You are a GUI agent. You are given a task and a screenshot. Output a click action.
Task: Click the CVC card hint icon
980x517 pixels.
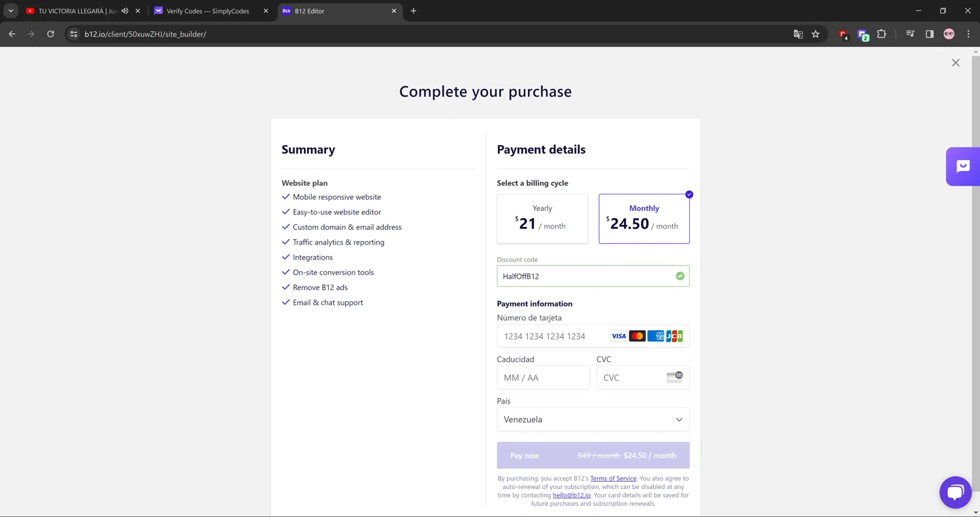pos(674,377)
